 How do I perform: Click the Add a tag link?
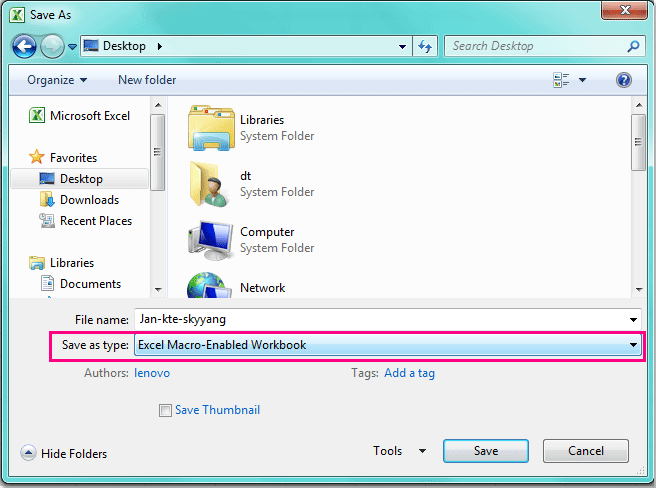coord(409,373)
